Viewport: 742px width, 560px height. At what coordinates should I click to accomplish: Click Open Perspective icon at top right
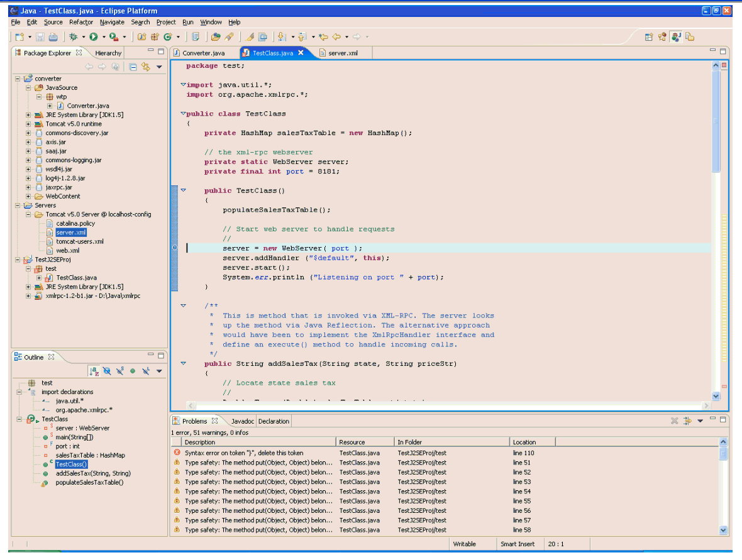pos(649,37)
